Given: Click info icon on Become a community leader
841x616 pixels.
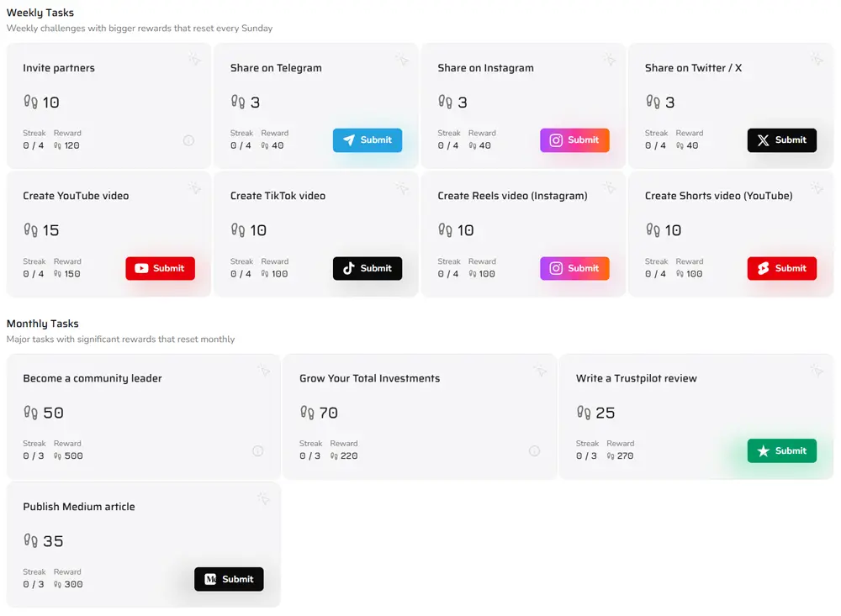Looking at the screenshot, I should point(258,451).
